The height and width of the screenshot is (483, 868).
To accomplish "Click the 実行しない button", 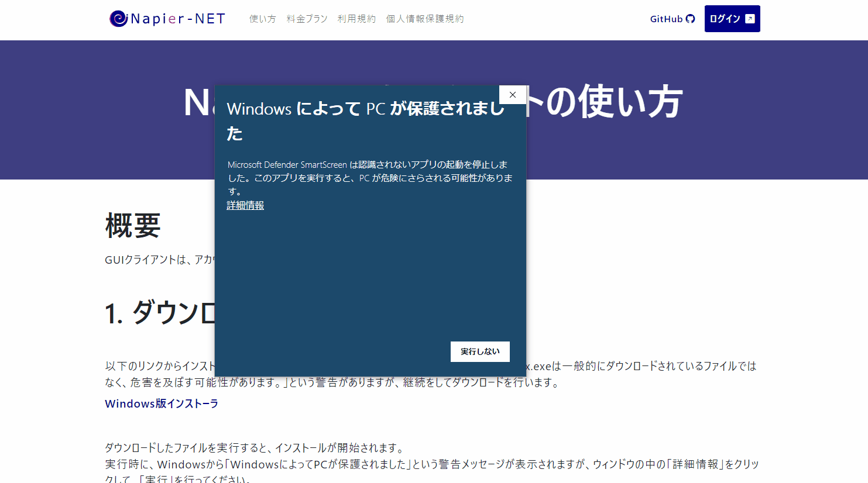I will 480,351.
